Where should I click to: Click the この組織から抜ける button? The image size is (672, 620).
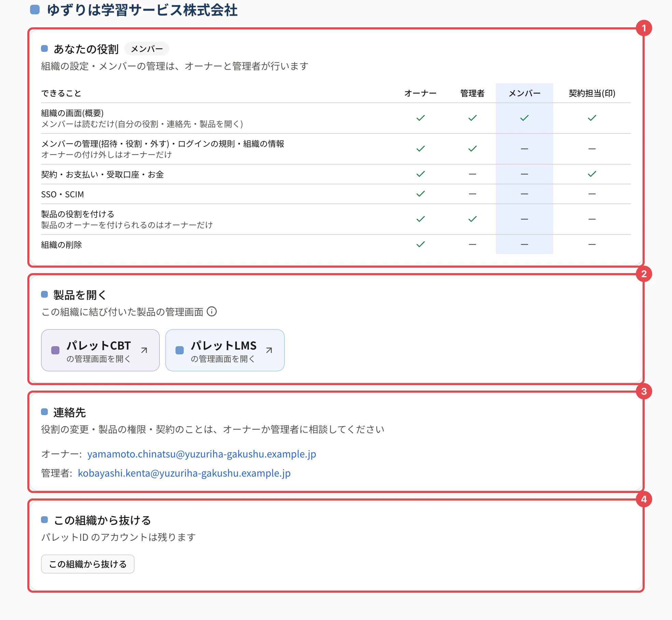tap(88, 564)
